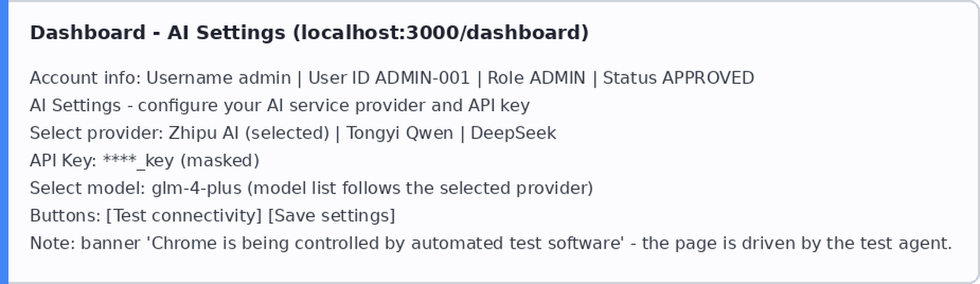Pick the DeepSeek provider option
Viewport: 980px width, 284px height.
[x=513, y=133]
